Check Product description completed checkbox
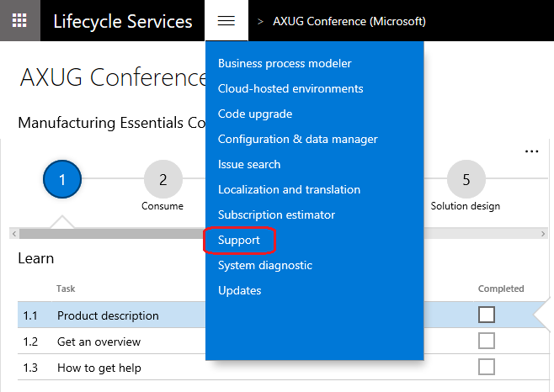The width and height of the screenshot is (554, 392). pyautogui.click(x=486, y=315)
